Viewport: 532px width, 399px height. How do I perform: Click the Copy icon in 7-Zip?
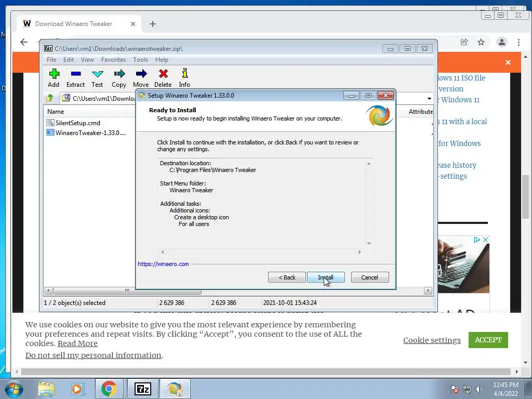click(119, 78)
